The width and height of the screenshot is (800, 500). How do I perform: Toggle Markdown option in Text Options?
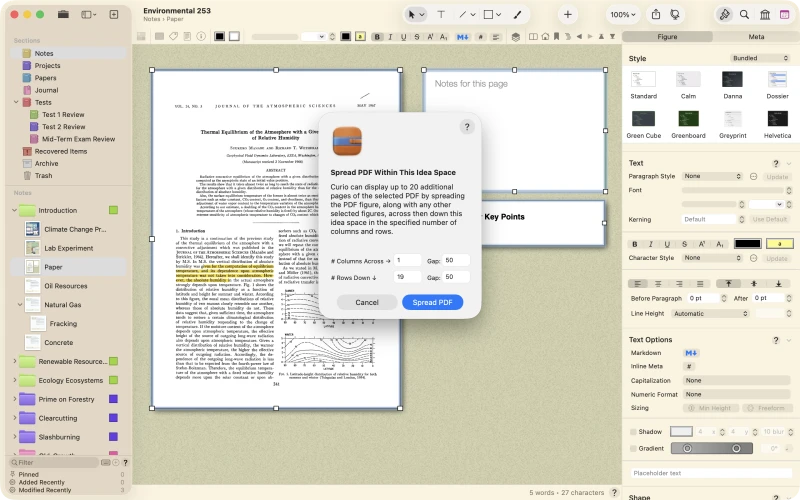(x=691, y=353)
